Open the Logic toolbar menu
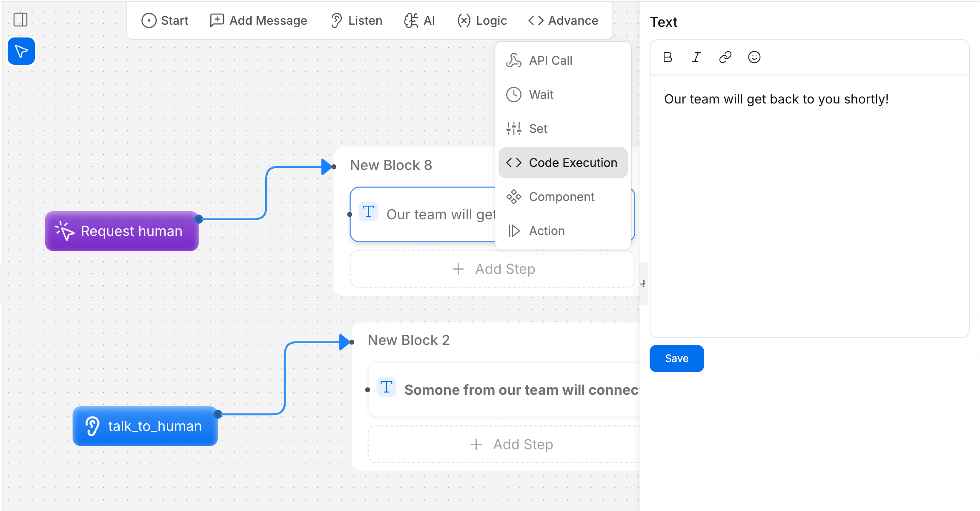The image size is (980, 511). 482,20
